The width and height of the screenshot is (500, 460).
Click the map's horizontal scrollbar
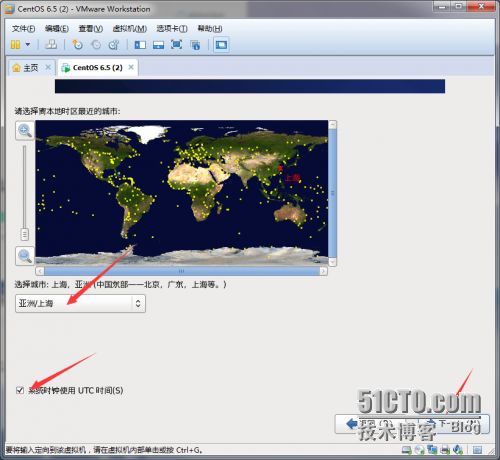tap(182, 271)
